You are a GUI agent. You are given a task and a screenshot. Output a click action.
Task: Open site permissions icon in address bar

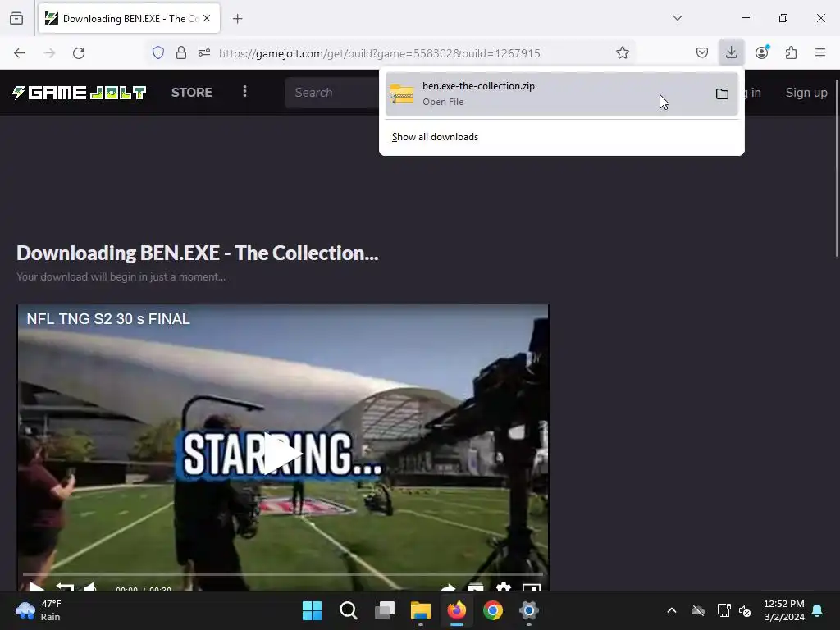pyautogui.click(x=204, y=52)
